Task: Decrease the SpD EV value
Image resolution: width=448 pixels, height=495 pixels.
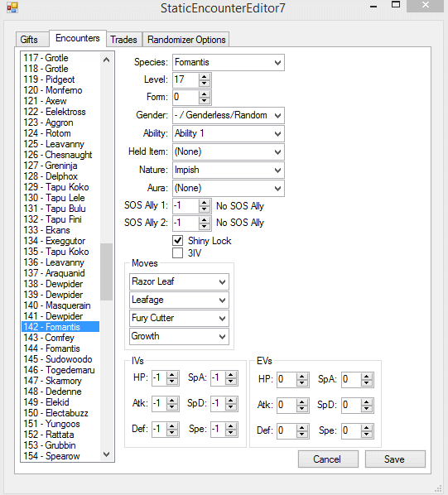Action: (x=367, y=409)
